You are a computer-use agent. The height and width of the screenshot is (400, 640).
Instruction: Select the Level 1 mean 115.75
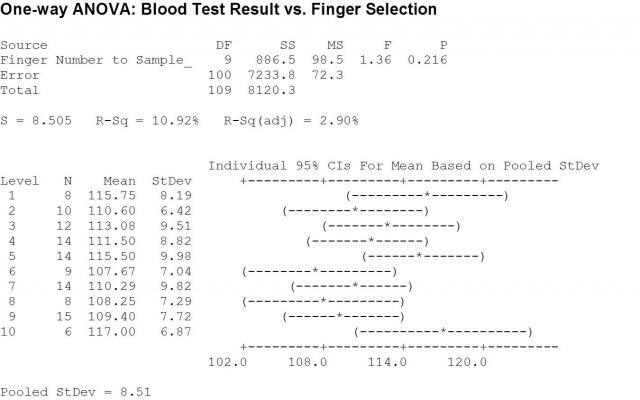[118, 195]
